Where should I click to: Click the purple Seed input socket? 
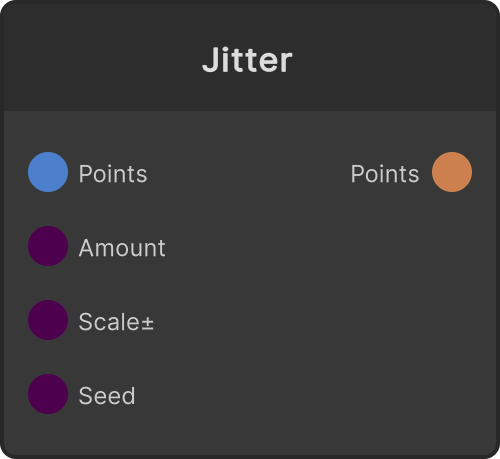coord(48,394)
